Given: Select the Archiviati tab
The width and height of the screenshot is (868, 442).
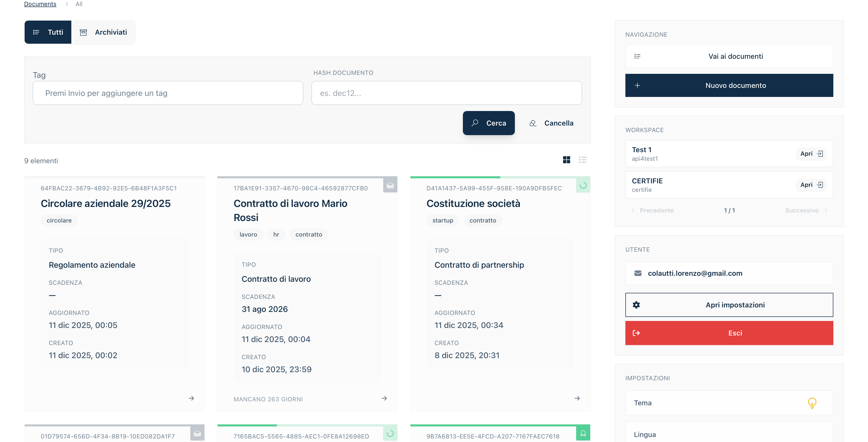Looking at the screenshot, I should (103, 32).
